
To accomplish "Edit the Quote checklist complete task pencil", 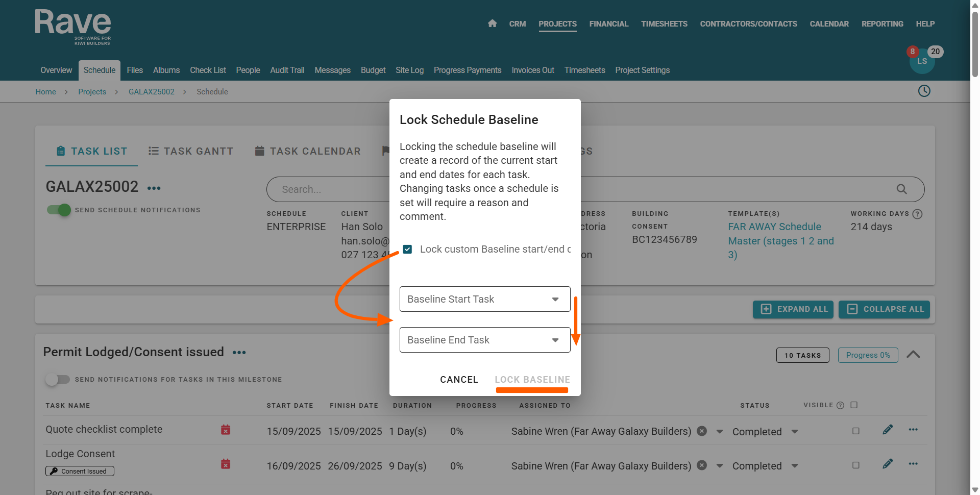I will (x=888, y=430).
